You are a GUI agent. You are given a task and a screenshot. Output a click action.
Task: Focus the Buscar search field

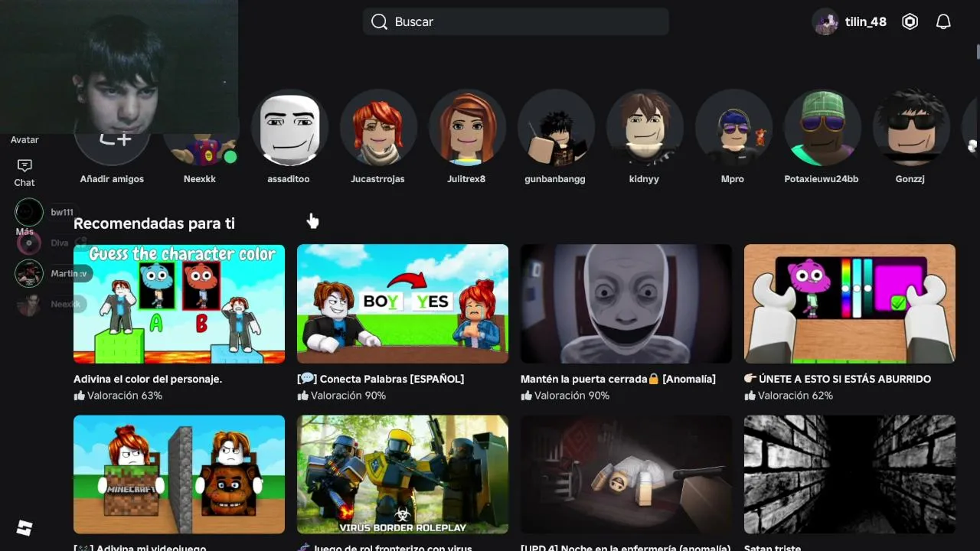point(516,21)
